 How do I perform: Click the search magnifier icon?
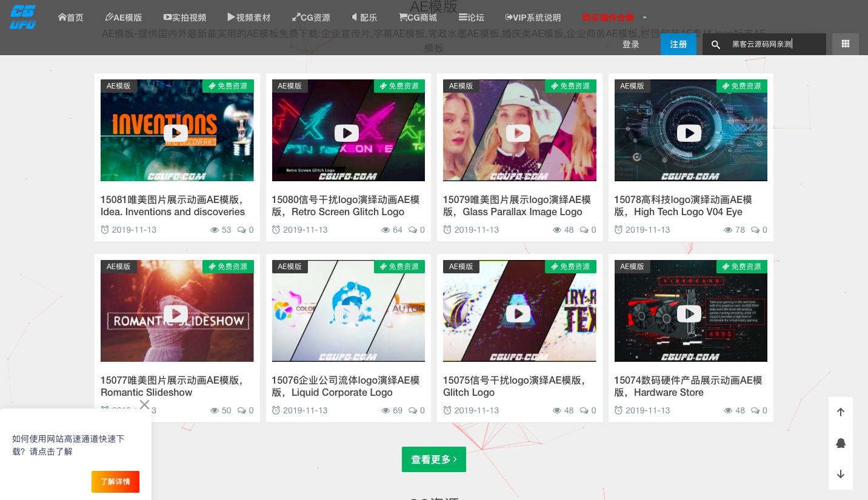[715, 44]
